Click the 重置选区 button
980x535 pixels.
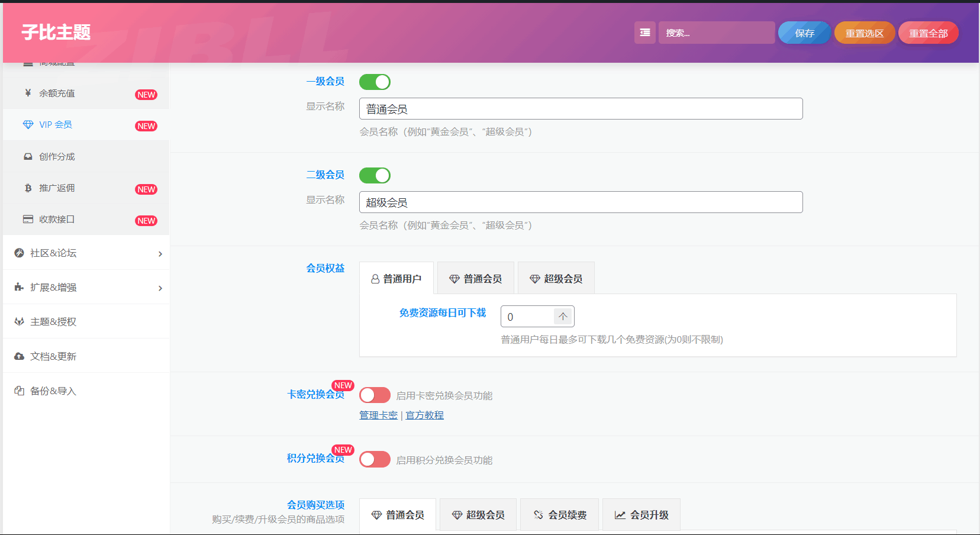click(865, 33)
